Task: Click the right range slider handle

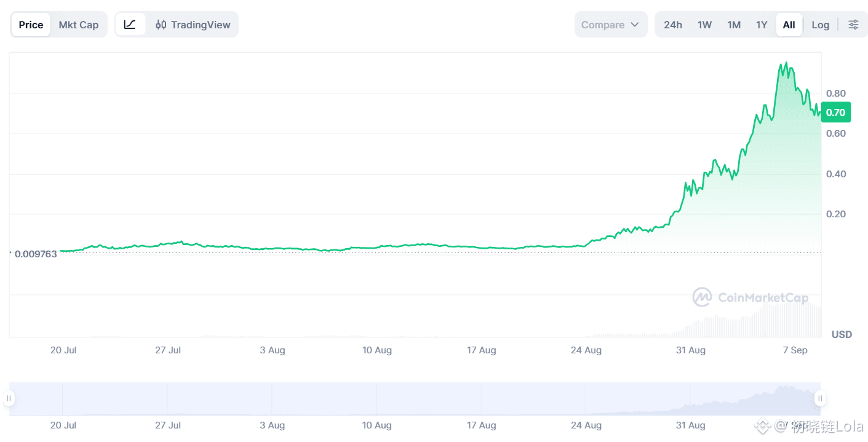Action: pos(819,398)
